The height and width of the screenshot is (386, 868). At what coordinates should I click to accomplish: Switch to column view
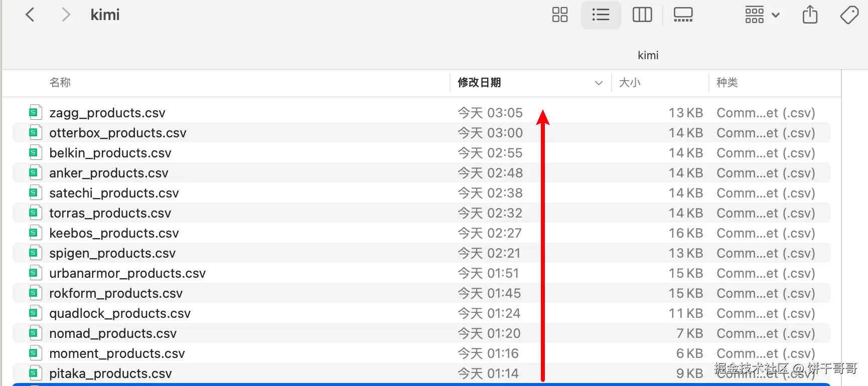[x=642, y=15]
